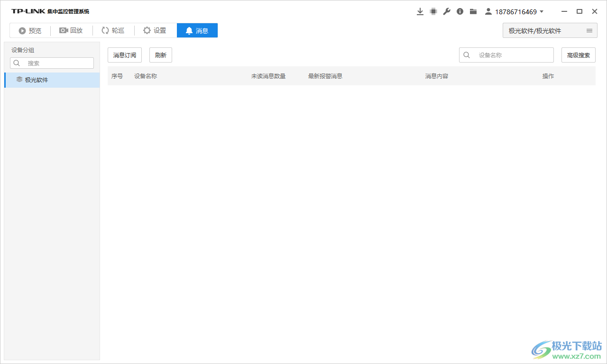This screenshot has height=364, width=607.
Task: Switch to the 轮巡 tab
Action: [x=113, y=30]
